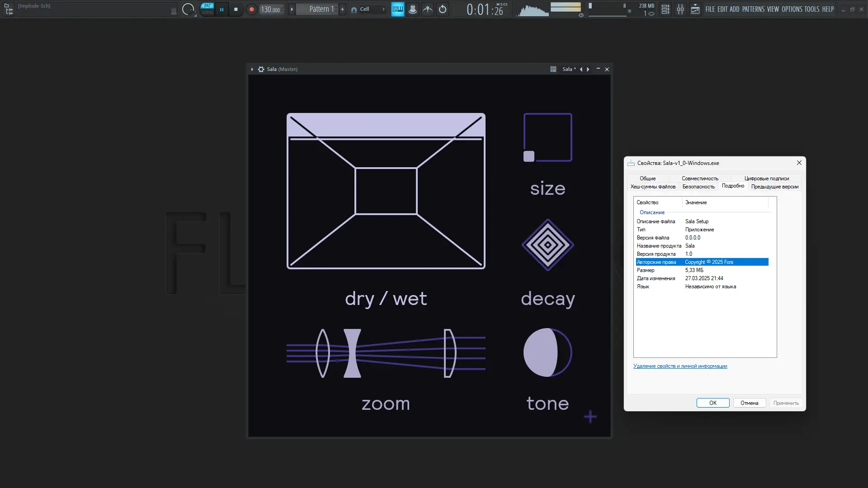Expand Sala plugin options menu arrow
This screenshot has height=488, width=868.
(x=252, y=69)
